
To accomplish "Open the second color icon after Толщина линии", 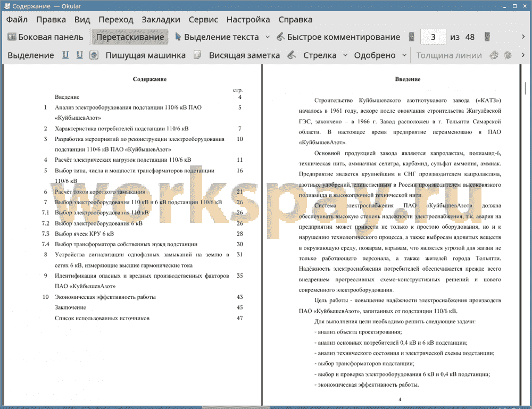I will pos(508,55).
